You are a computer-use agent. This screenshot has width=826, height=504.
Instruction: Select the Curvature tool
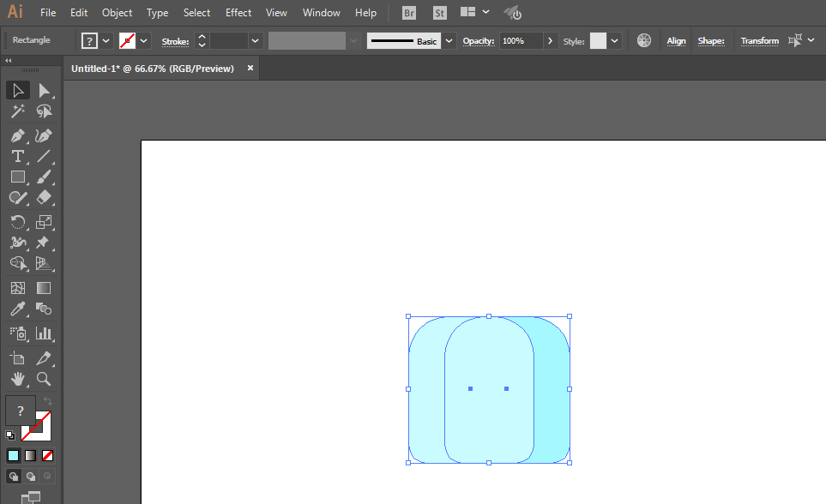click(44, 136)
